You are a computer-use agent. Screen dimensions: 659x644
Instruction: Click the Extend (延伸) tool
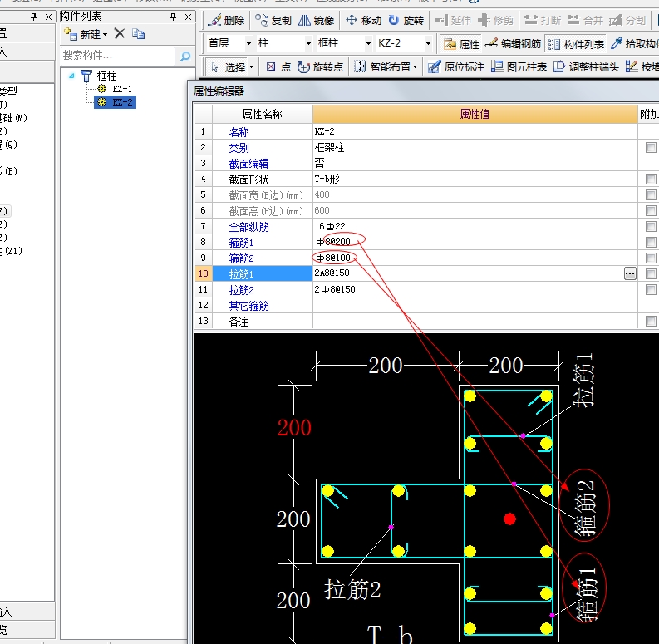click(453, 20)
